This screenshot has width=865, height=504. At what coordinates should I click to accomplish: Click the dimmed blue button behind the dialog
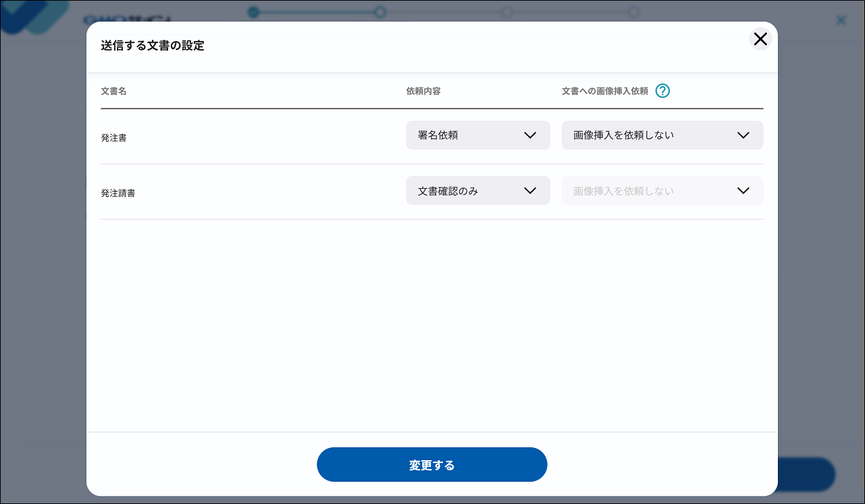point(807,474)
